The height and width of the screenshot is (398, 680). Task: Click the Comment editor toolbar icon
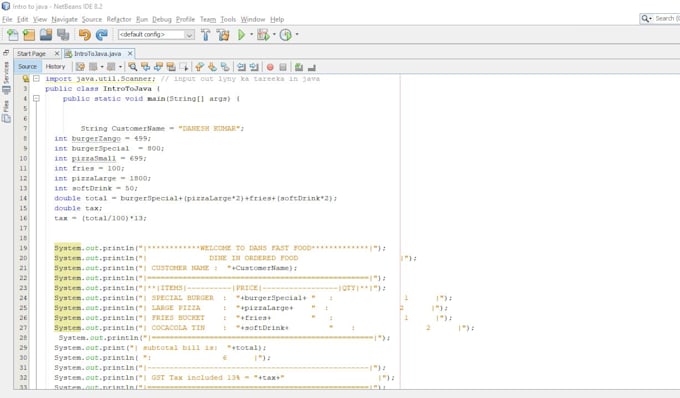[x=299, y=67]
